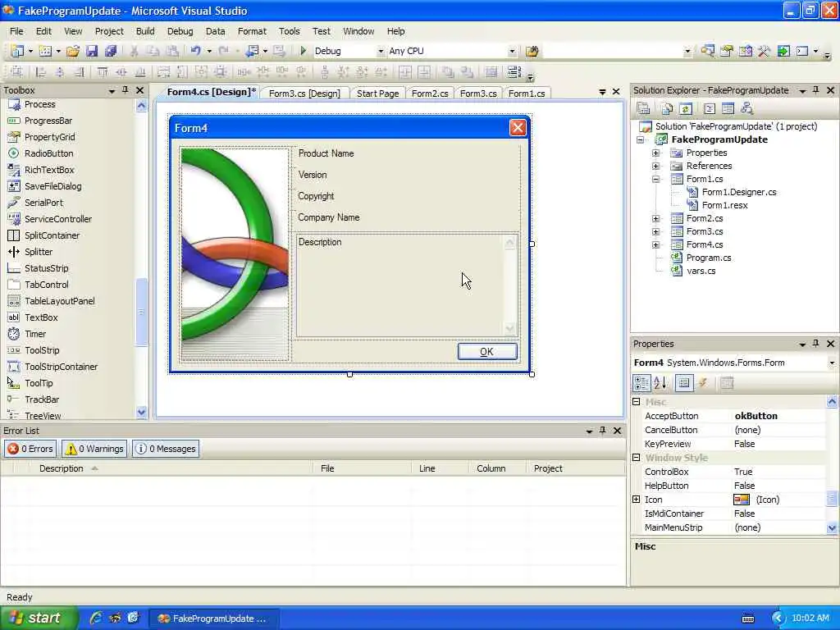The image size is (840, 630).
Task: Select the logo picture box on Form4
Action: click(x=235, y=253)
